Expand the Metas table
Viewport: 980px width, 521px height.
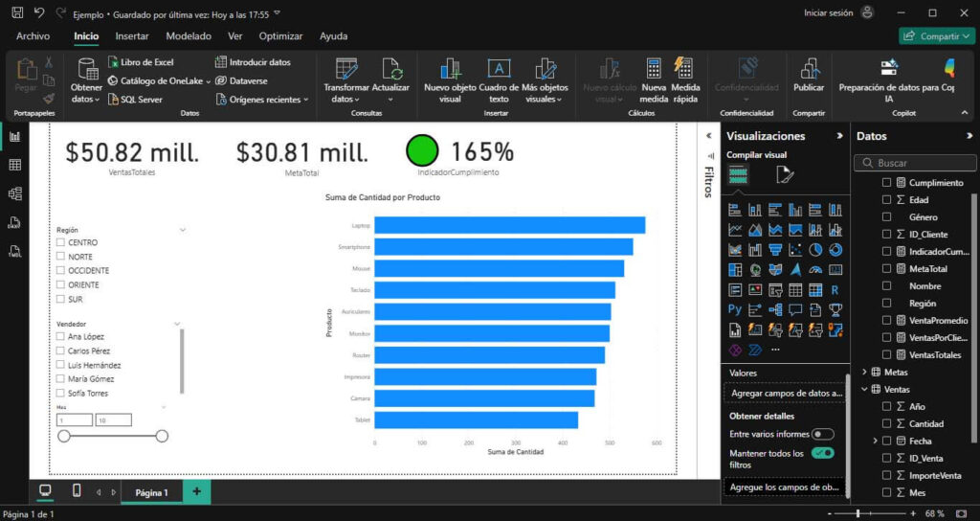click(865, 372)
